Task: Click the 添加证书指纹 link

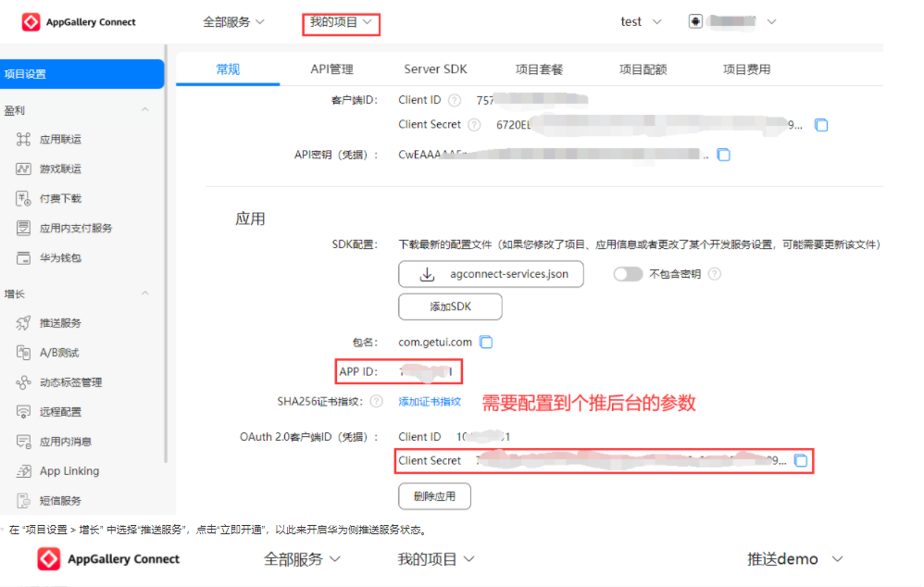Action: [x=430, y=401]
